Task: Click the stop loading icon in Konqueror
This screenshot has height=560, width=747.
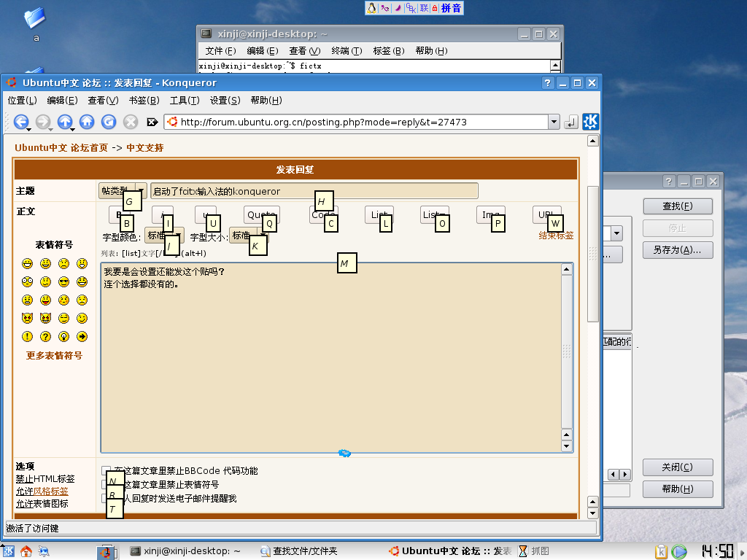Action: (131, 122)
